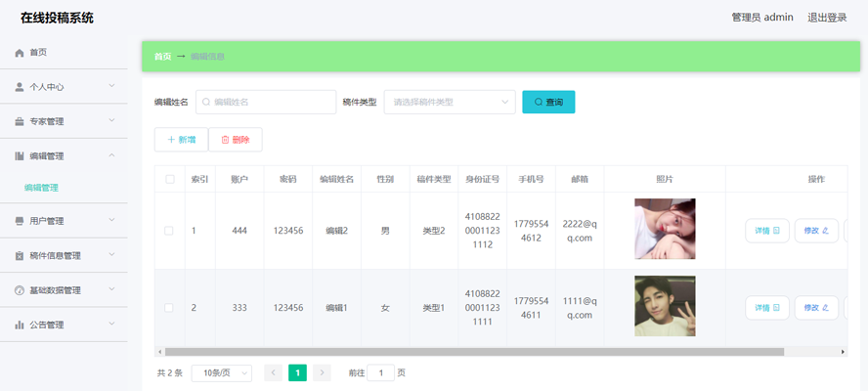Screen dimensions: 868x391
Task: Check the row checkbox for 编辑1
Action: [169, 308]
